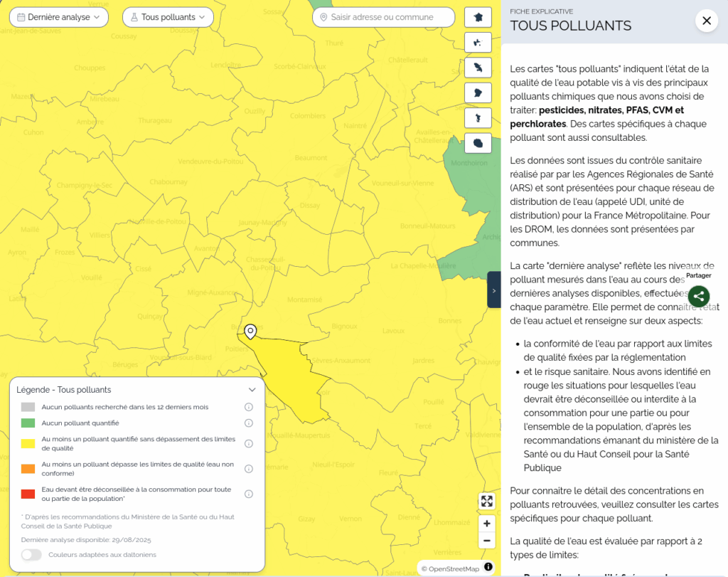
Task: Select the Martinique territory shortcut icon
Action: [x=478, y=67]
